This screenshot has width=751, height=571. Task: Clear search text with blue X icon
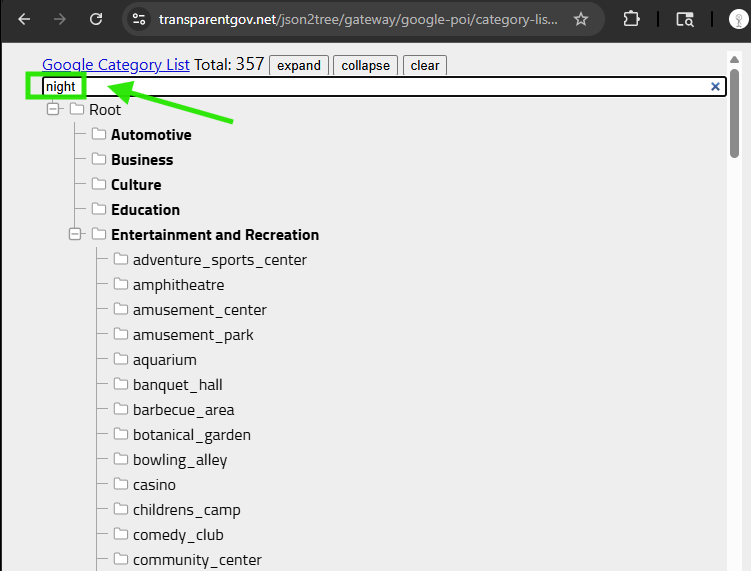click(715, 87)
